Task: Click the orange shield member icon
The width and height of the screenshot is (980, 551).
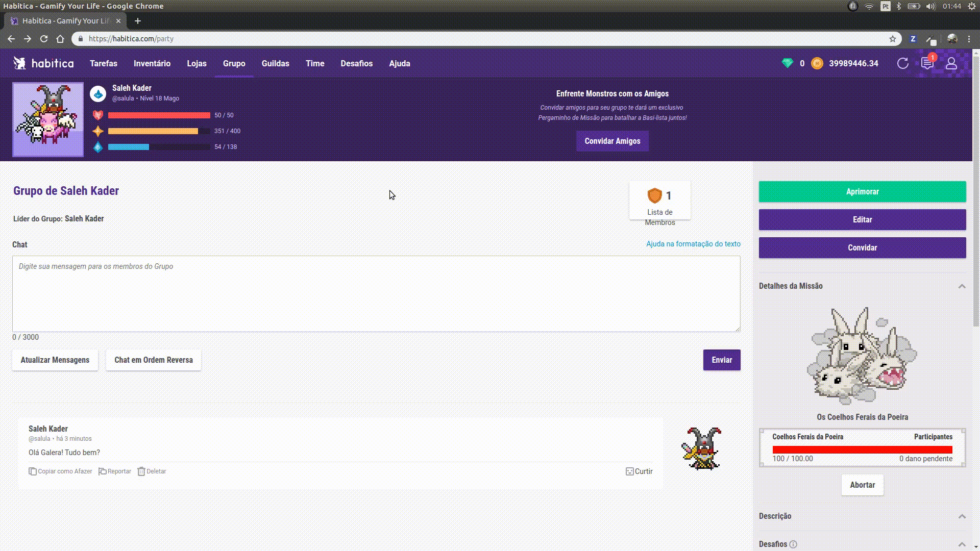Action: (654, 195)
